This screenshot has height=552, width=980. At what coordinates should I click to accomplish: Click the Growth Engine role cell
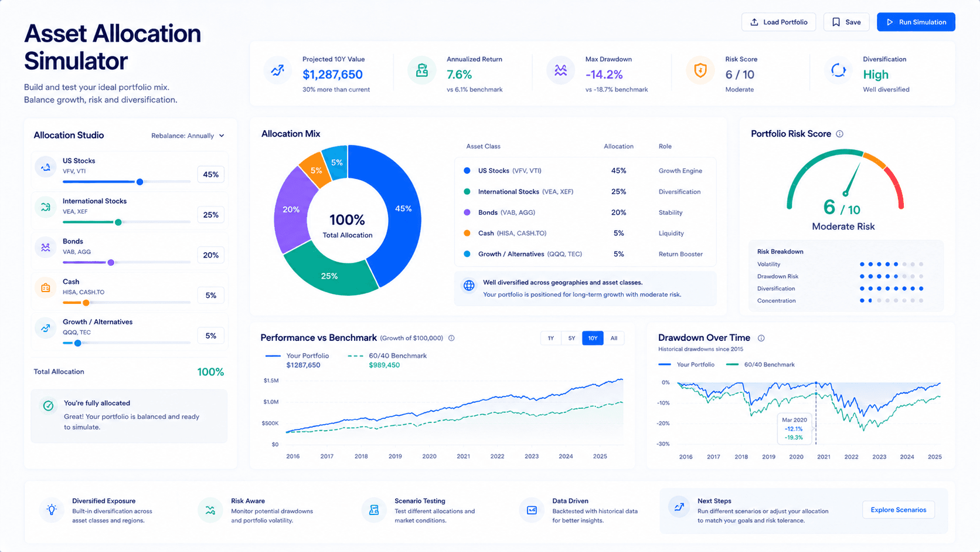[680, 171]
